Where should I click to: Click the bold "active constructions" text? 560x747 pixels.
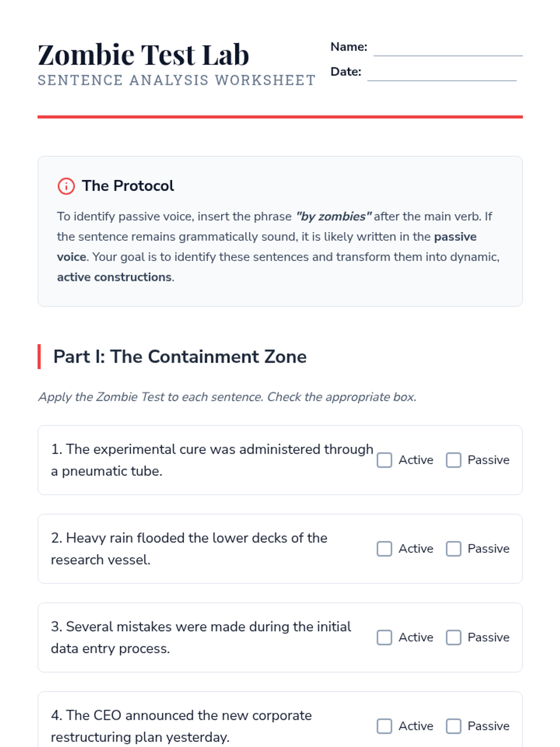(x=114, y=277)
